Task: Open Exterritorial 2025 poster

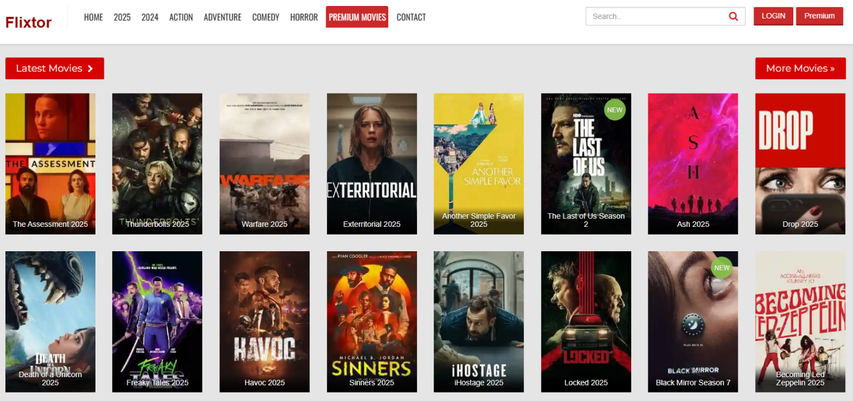Action: coord(372,164)
